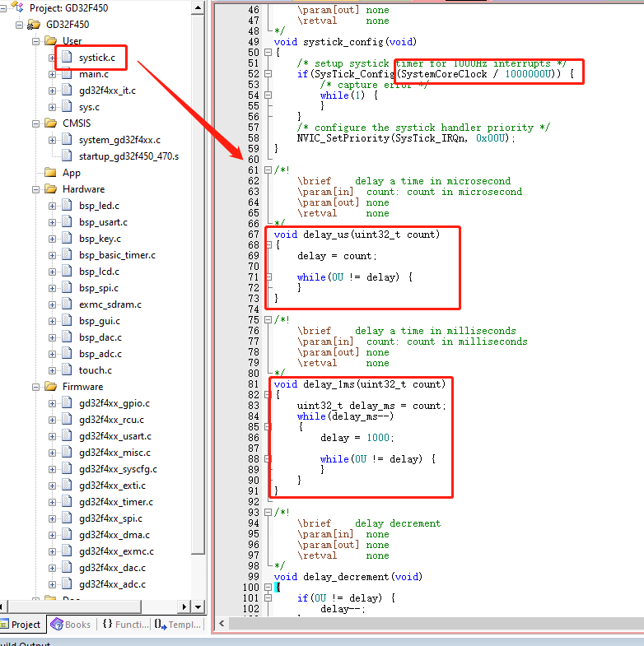Click the Hardware folder icon
The height and width of the screenshot is (646, 644).
coord(51,189)
